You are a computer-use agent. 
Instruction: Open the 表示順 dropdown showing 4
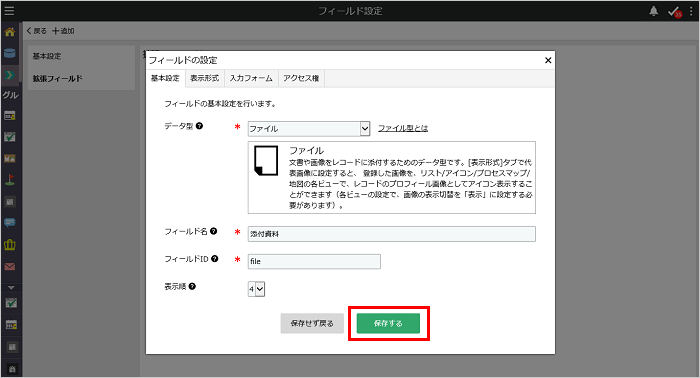pos(256,289)
